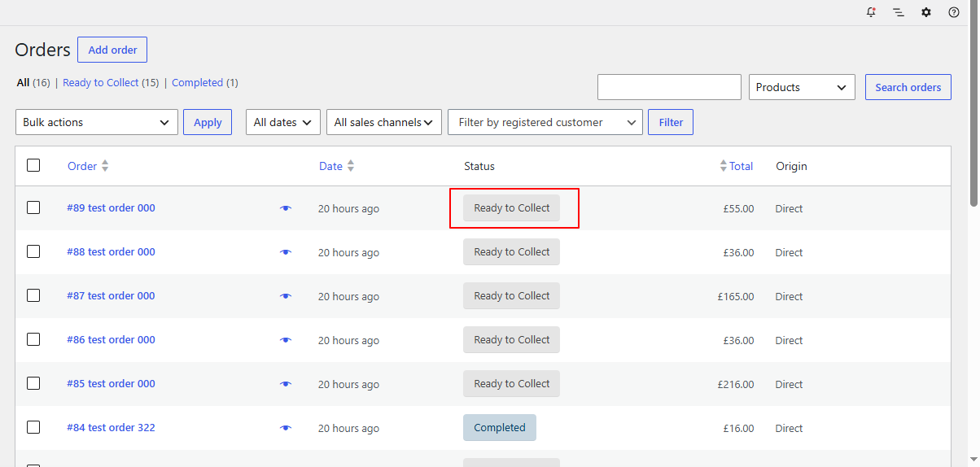The height and width of the screenshot is (467, 980).
Task: Click the £216.00 total cell
Action: coord(736,385)
